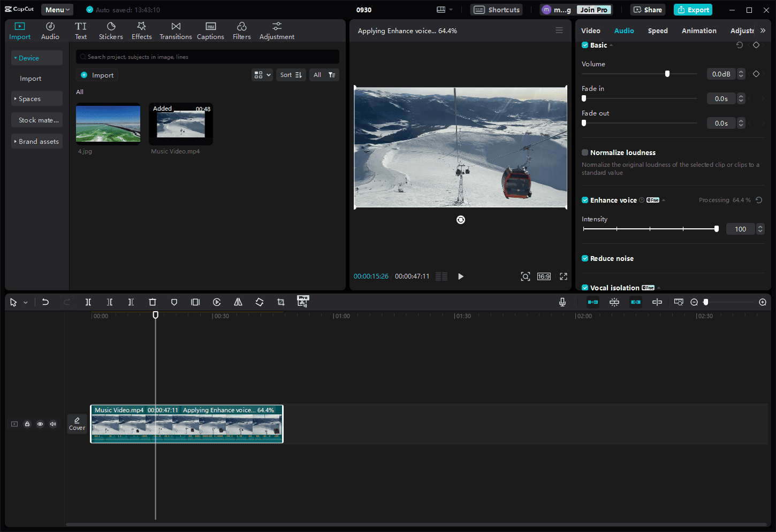Switch to the Animation tab
The width and height of the screenshot is (776, 532).
pyautogui.click(x=699, y=31)
